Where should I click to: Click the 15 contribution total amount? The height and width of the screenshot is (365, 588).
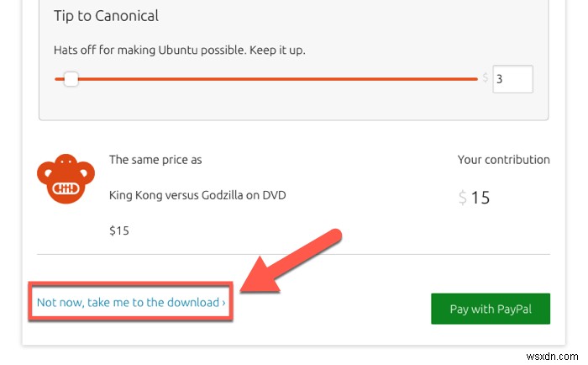click(480, 198)
